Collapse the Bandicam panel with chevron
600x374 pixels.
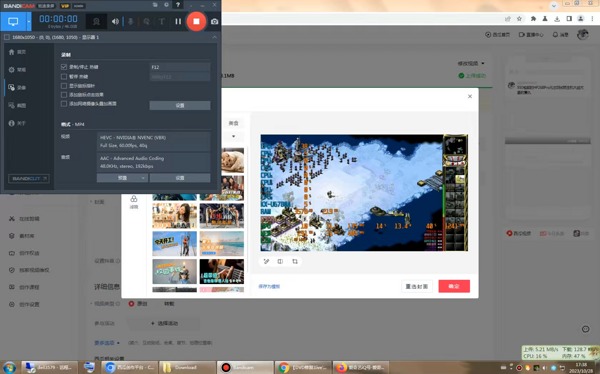coord(214,37)
